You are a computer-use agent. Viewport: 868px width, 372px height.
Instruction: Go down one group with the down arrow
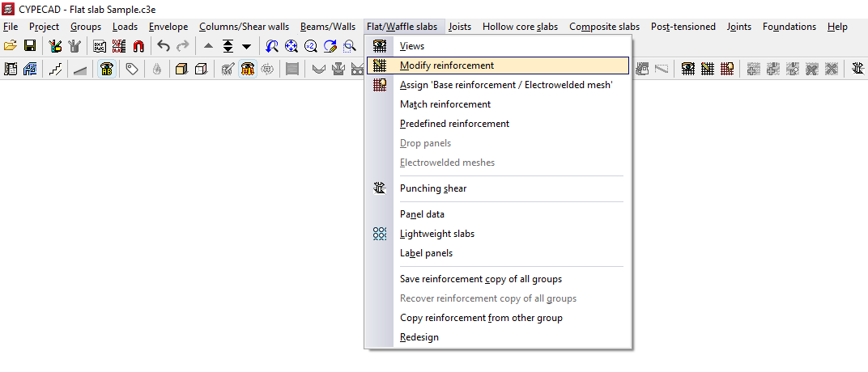coord(247,46)
